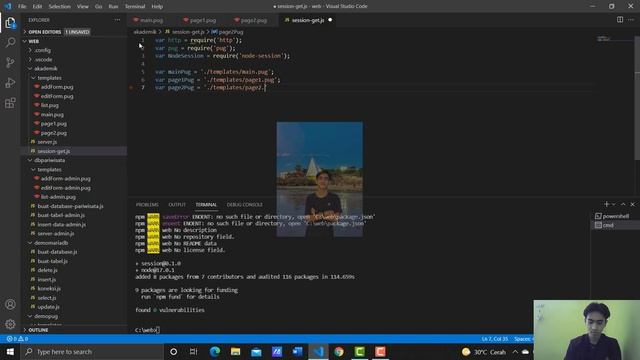Image resolution: width=640 pixels, height=360 pixels.
Task: Click errors and warnings status indicator
Action: point(17,339)
